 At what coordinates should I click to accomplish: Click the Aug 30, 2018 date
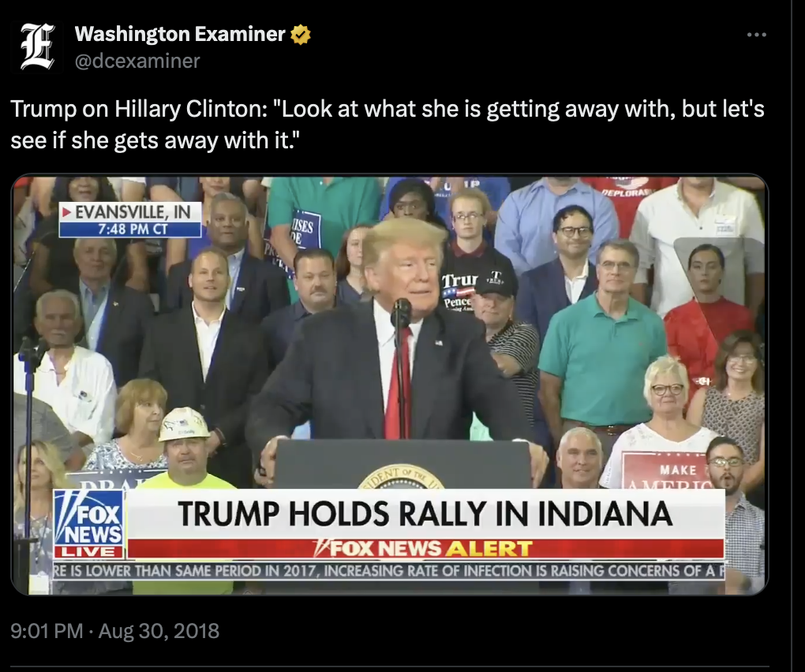pyautogui.click(x=159, y=630)
